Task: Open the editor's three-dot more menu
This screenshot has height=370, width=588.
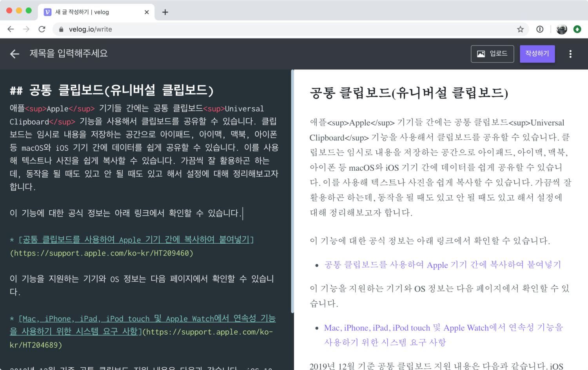Action: point(570,54)
